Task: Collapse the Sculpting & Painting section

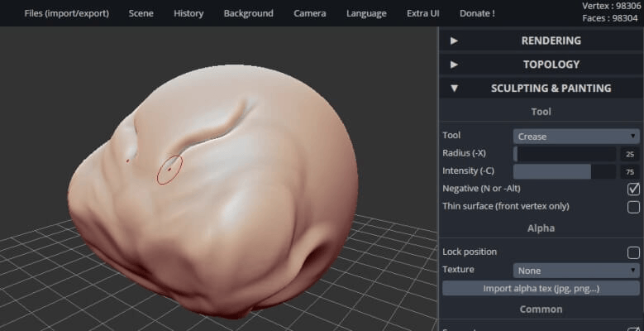Action: (x=454, y=89)
